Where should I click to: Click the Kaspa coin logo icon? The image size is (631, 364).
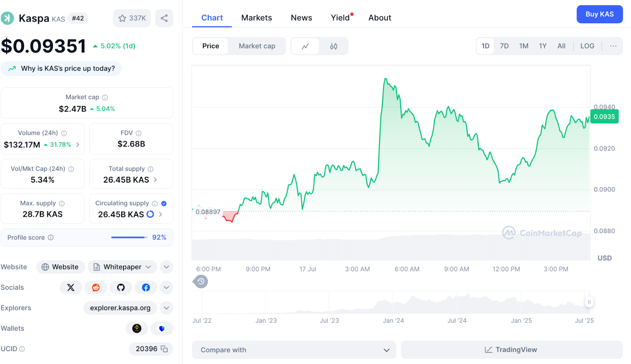pyautogui.click(x=7, y=18)
